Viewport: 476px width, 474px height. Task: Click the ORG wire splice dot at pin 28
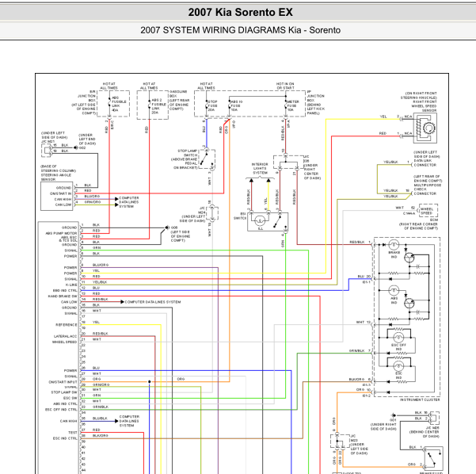pyautogui.click(x=150, y=381)
